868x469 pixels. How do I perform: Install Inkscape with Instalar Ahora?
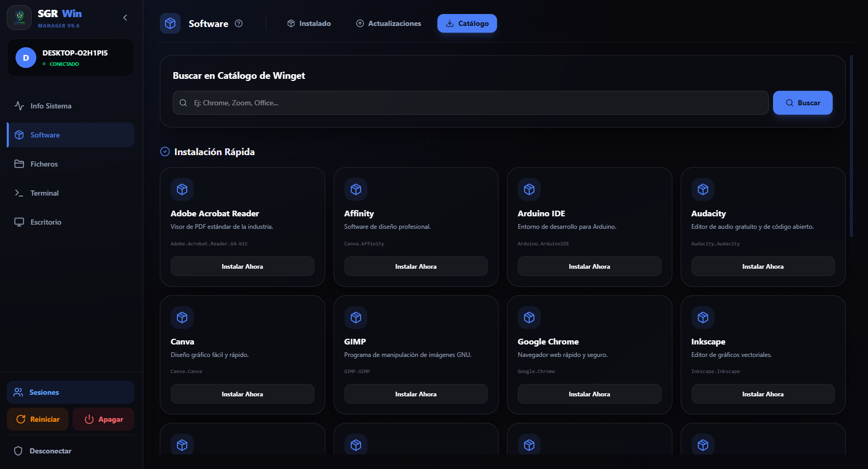click(763, 394)
